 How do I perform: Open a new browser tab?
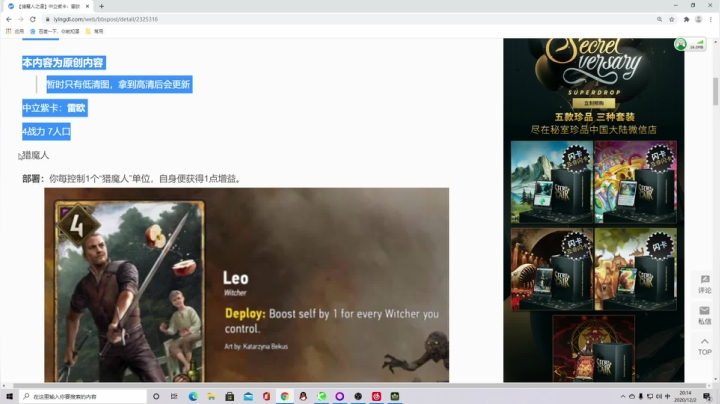[101, 6]
